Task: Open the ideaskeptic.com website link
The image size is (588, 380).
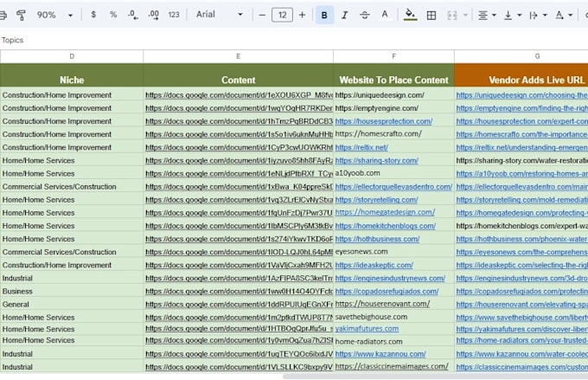Action: click(x=374, y=265)
